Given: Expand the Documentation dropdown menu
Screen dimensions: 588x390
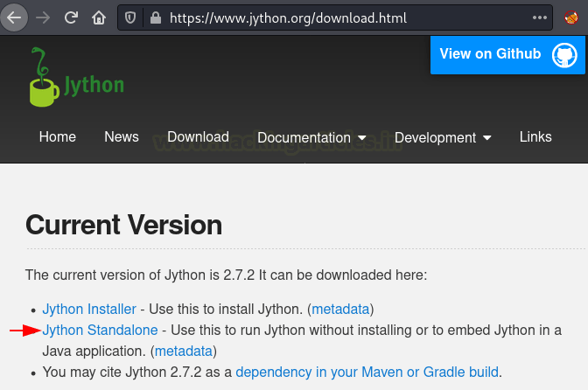Looking at the screenshot, I should click(x=312, y=137).
